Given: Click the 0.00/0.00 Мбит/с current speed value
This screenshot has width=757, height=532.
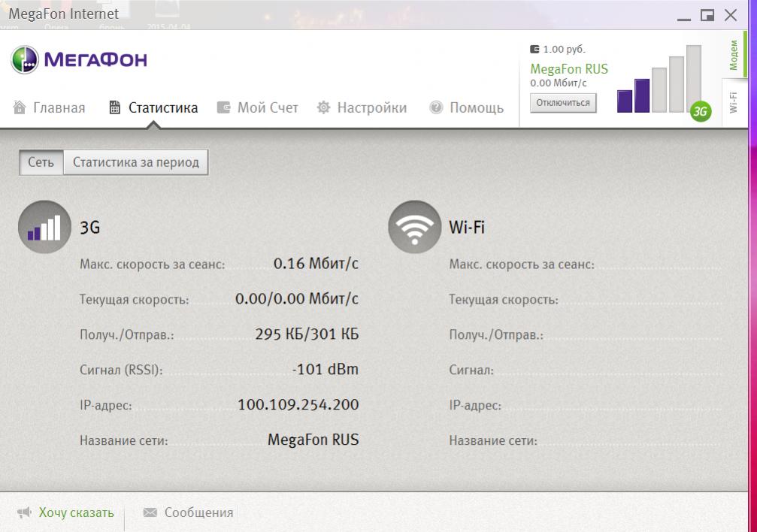Looking at the screenshot, I should point(297,299).
